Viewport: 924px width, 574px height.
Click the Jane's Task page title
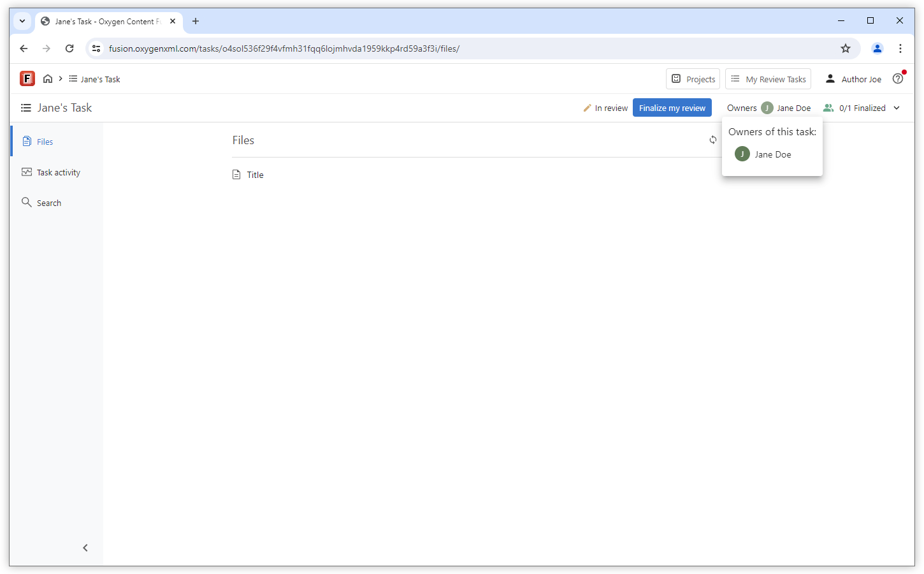pos(64,108)
